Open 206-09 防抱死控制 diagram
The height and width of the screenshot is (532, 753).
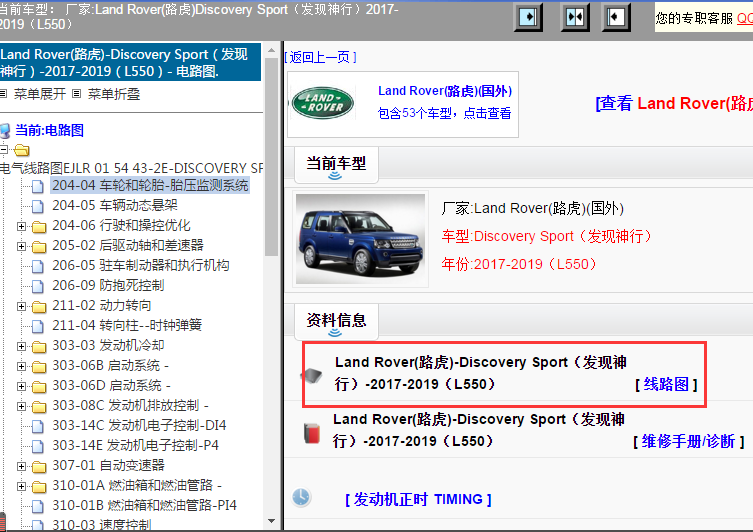pyautogui.click(x=108, y=286)
